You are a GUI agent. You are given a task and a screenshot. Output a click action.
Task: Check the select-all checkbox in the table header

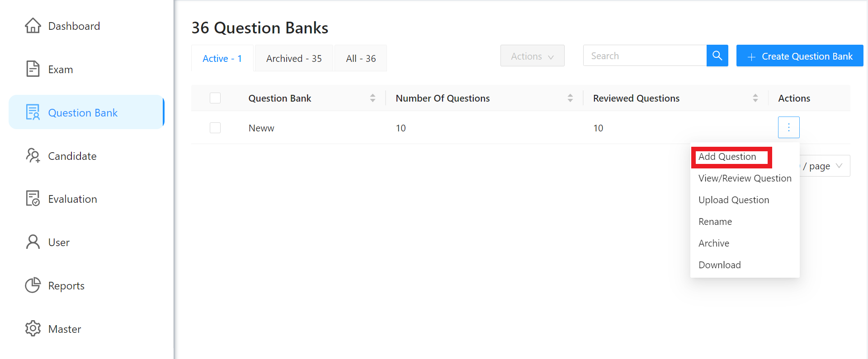coord(215,98)
